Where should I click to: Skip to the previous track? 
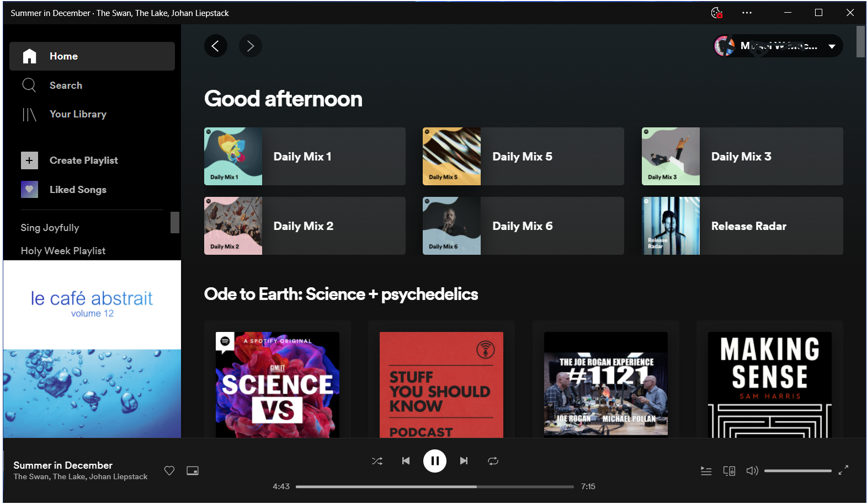coord(406,461)
